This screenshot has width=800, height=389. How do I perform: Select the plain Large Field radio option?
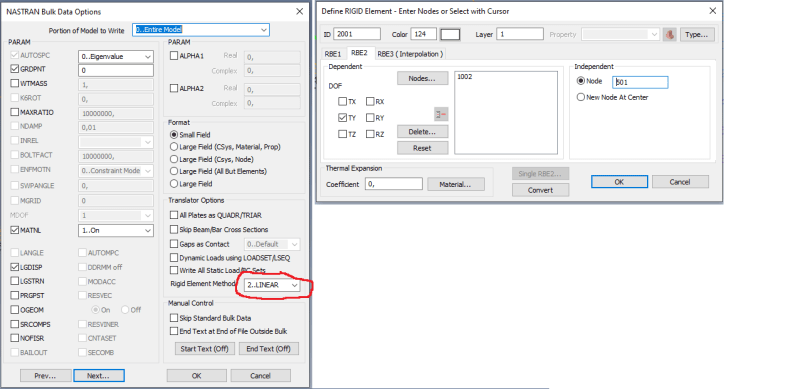point(174,184)
